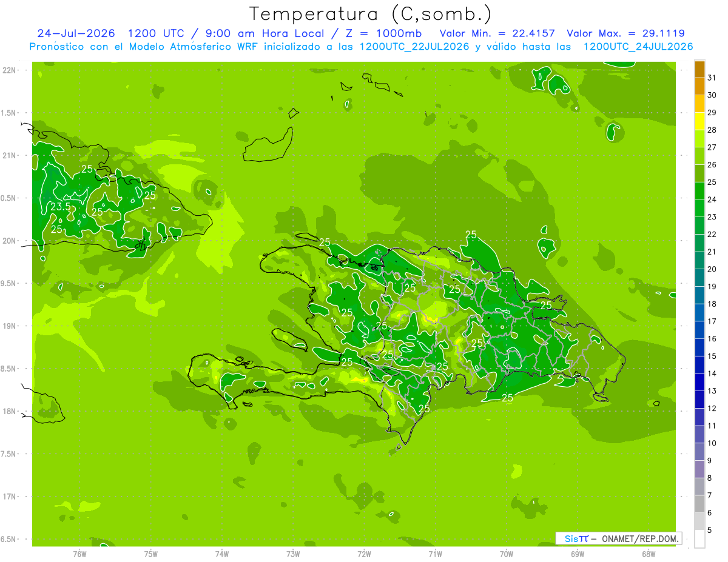Image resolution: width=728 pixels, height=562 pixels.
Task: Click the '71W' longitude axis label
Action: [x=435, y=554]
